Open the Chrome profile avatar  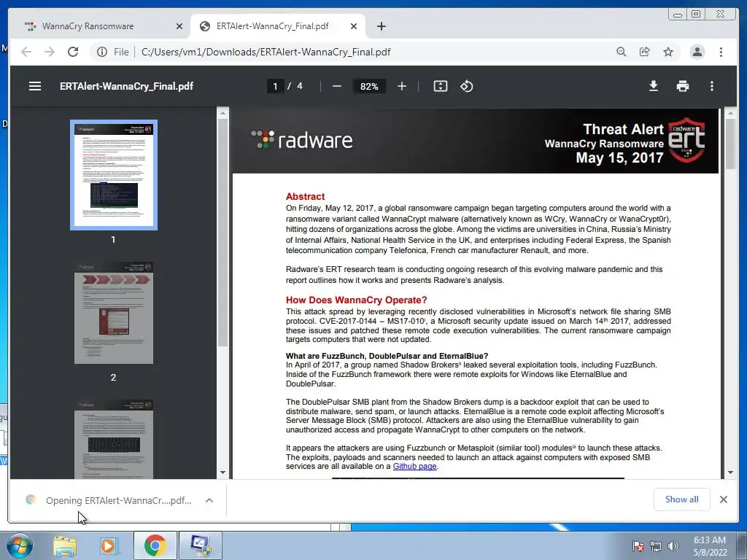point(697,52)
